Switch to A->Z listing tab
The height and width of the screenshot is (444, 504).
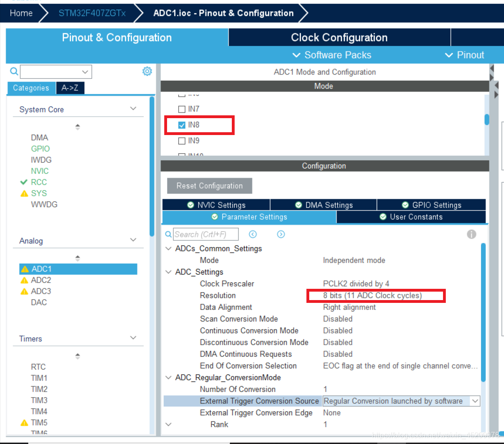pos(70,88)
